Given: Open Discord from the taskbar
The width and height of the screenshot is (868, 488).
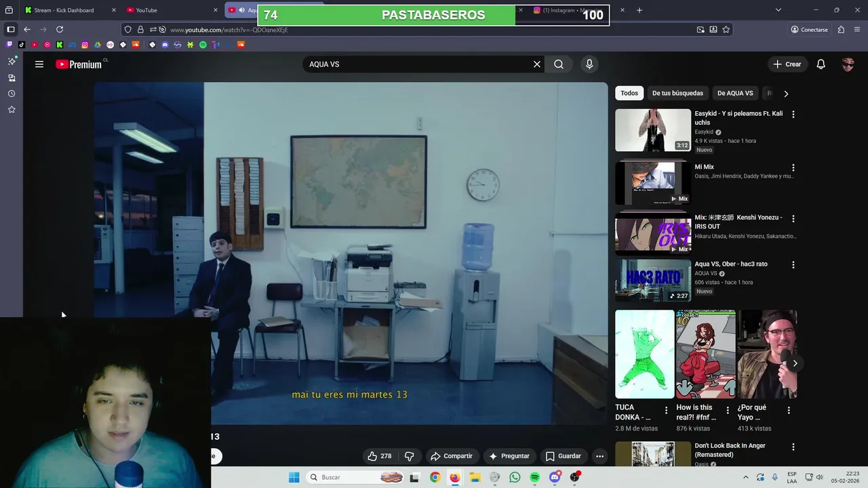Looking at the screenshot, I should 555,477.
